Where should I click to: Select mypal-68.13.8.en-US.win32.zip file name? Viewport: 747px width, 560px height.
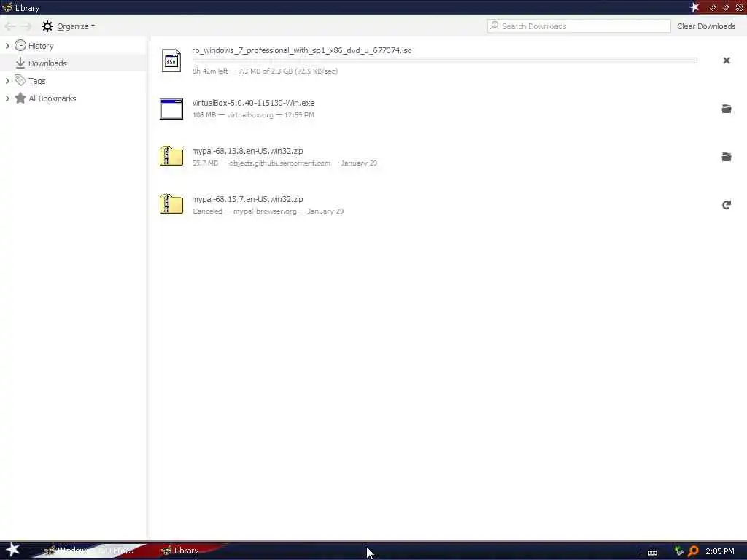[247, 150]
